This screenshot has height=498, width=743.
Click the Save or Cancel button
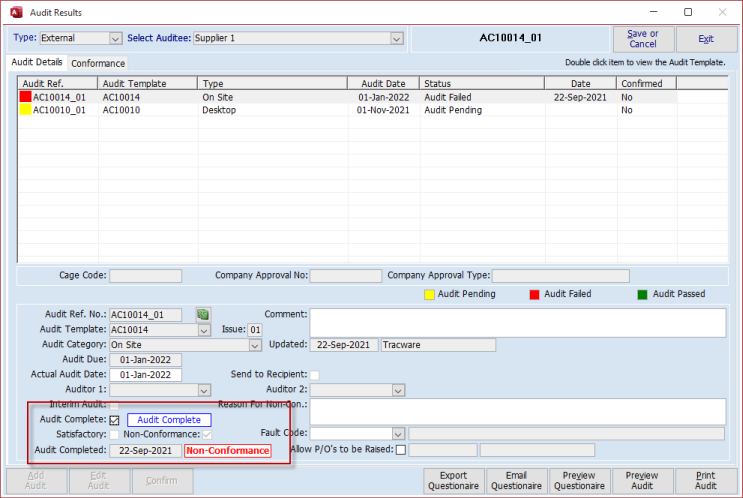643,39
